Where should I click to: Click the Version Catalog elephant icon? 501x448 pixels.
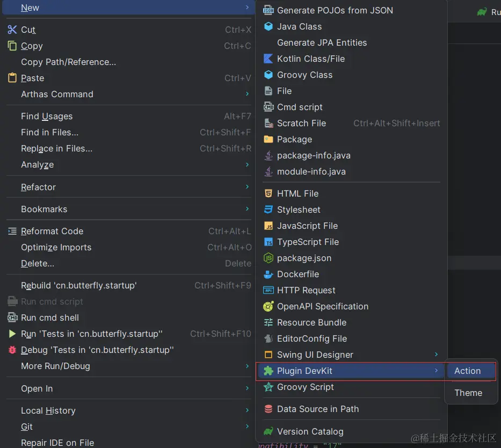[x=268, y=431]
